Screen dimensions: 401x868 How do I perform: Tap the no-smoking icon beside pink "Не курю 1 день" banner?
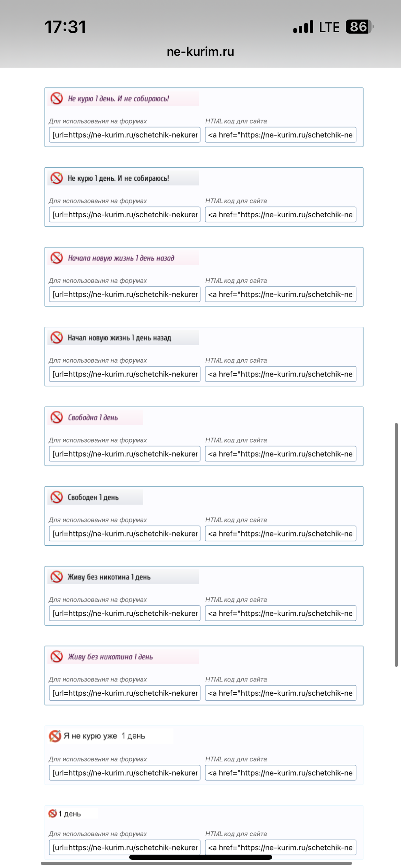point(57,98)
